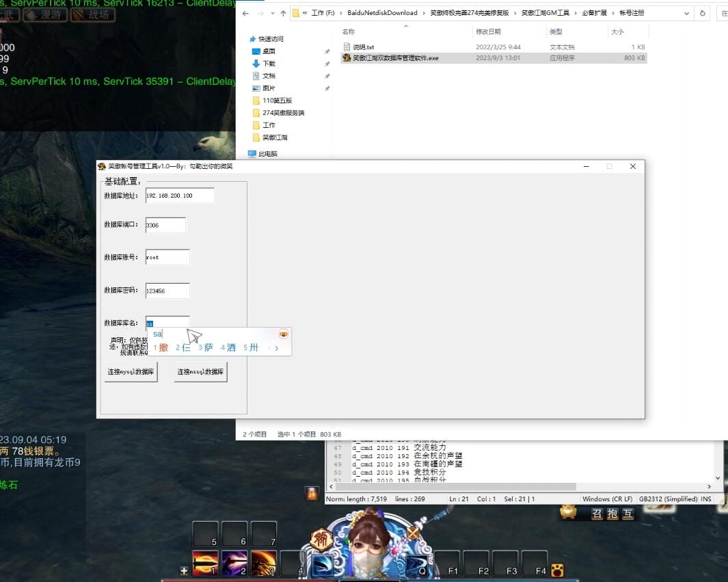
Task: Sort files by 修改日期 column header
Action: point(488,31)
